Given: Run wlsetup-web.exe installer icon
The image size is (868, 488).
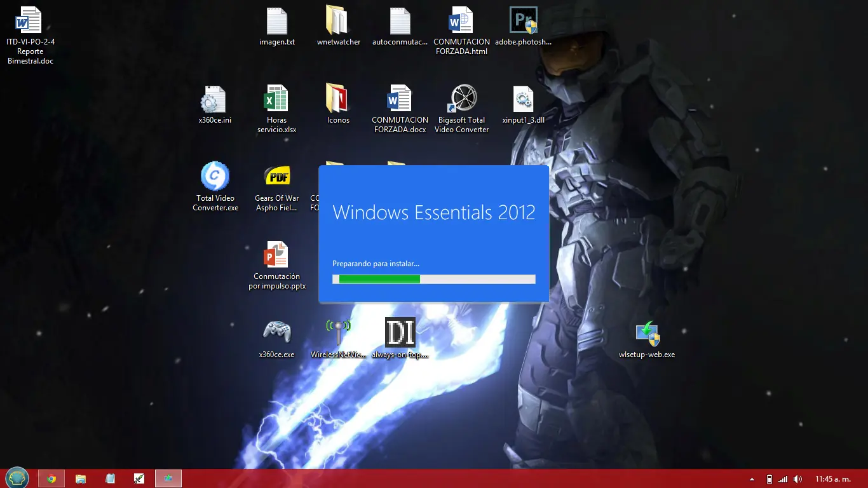Looking at the screenshot, I should [647, 339].
